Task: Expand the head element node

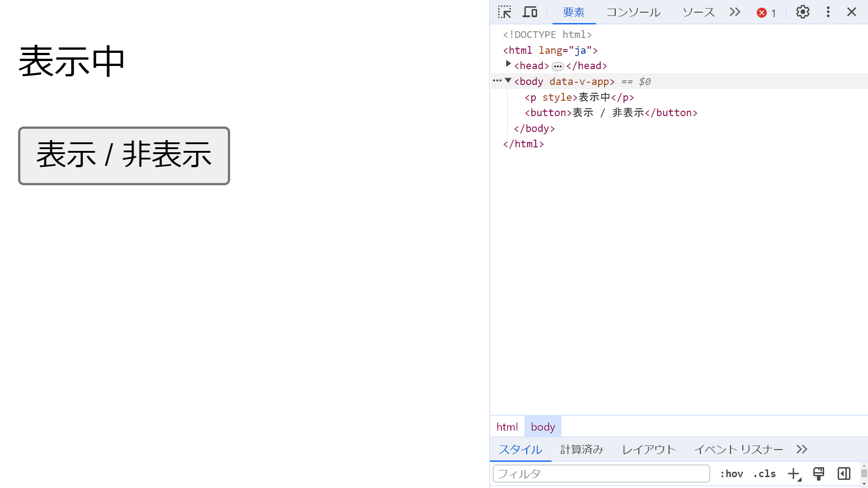Action: tap(508, 64)
